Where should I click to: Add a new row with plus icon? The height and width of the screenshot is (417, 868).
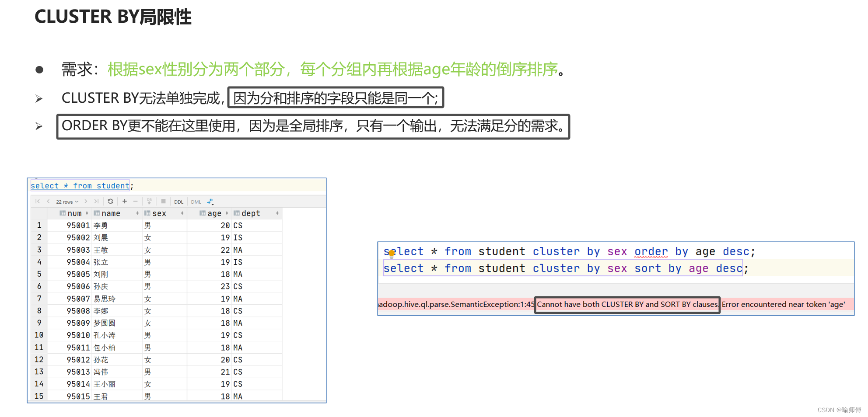125,202
